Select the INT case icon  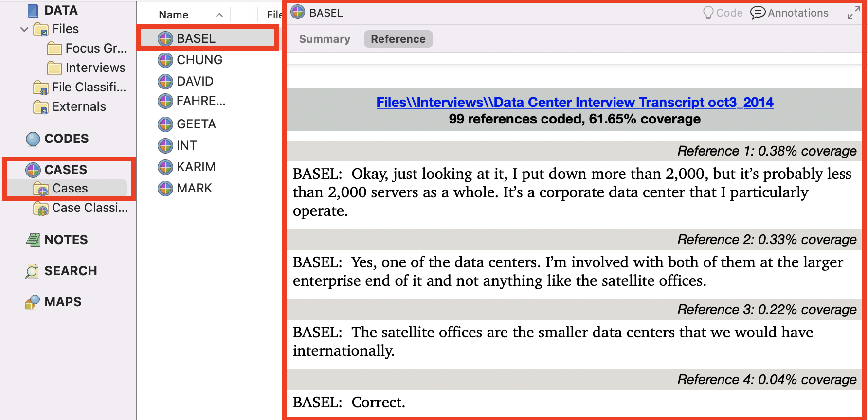pyautogui.click(x=165, y=145)
